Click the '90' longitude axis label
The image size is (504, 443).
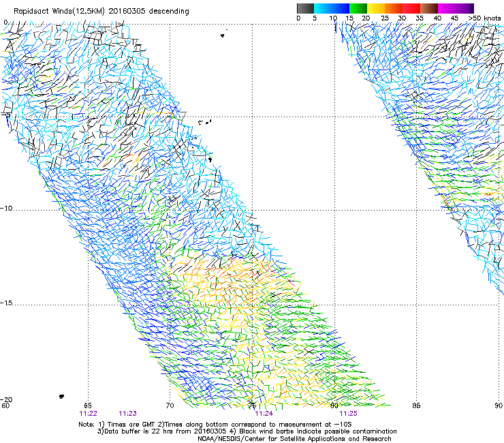pyautogui.click(x=499, y=406)
